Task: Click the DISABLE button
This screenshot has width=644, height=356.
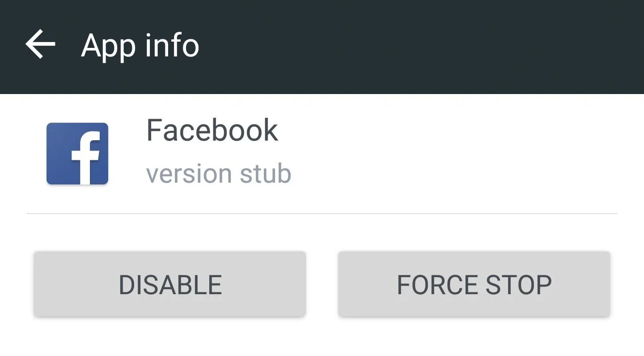Action: (x=170, y=284)
